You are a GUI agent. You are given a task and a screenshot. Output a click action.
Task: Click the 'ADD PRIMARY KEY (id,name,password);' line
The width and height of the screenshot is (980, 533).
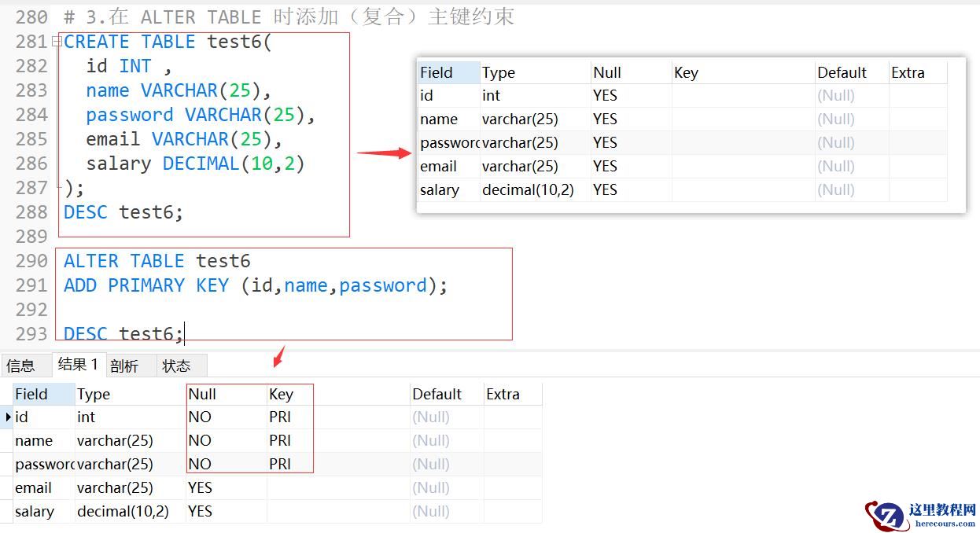[256, 285]
